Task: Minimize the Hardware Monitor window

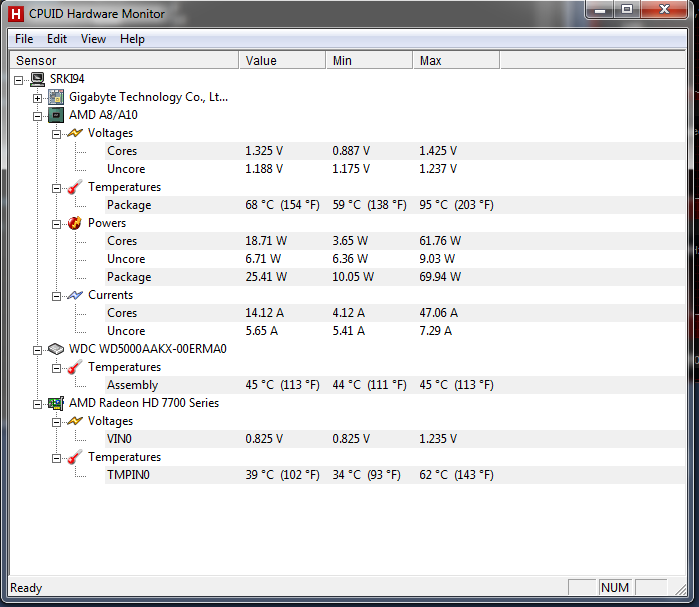Action: pyautogui.click(x=600, y=9)
